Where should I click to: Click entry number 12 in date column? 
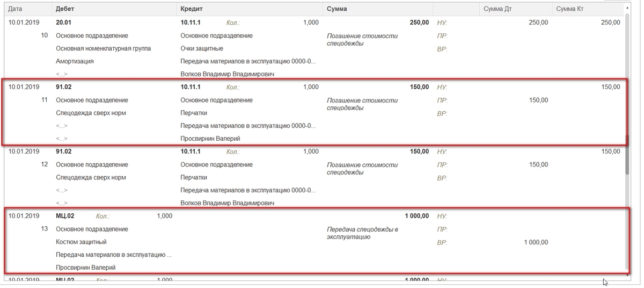coord(45,164)
